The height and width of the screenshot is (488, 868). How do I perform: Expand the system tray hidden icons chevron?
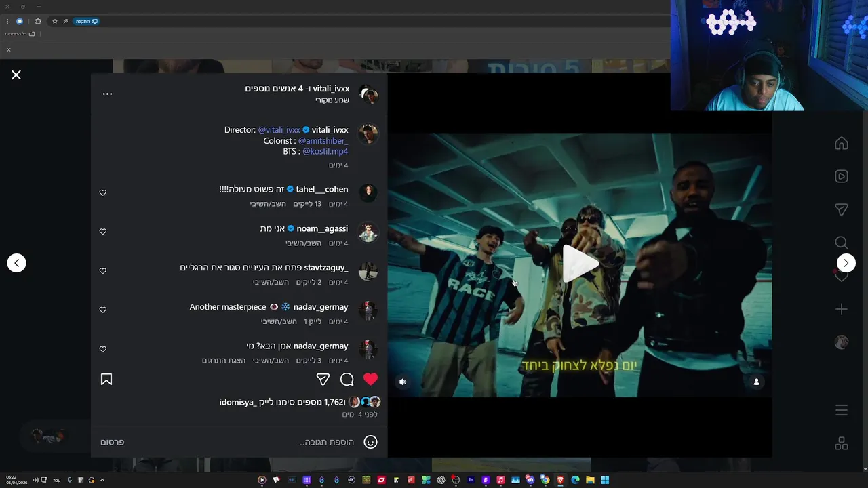pyautogui.click(x=102, y=480)
